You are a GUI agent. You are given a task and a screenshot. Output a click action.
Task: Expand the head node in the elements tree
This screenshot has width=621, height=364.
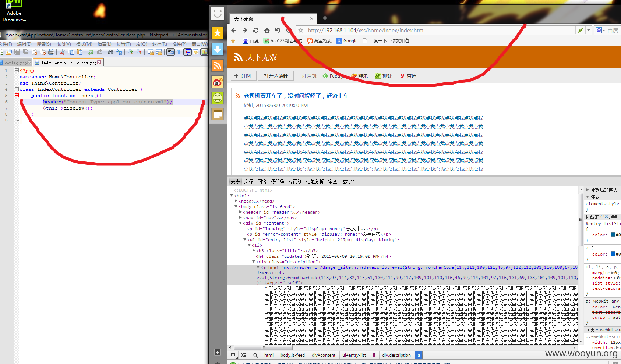coord(236,201)
